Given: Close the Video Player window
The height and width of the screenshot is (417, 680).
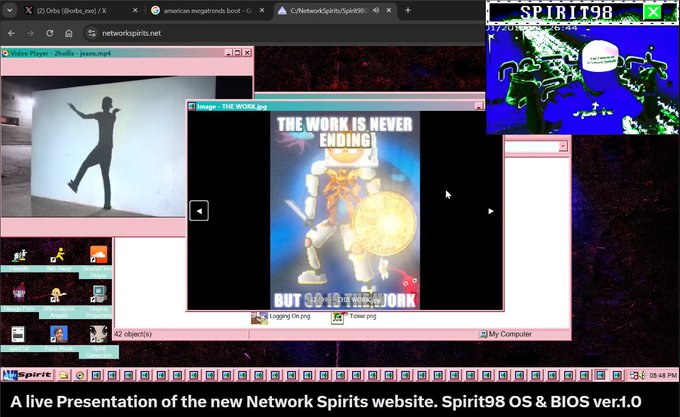Looking at the screenshot, I should pos(247,53).
